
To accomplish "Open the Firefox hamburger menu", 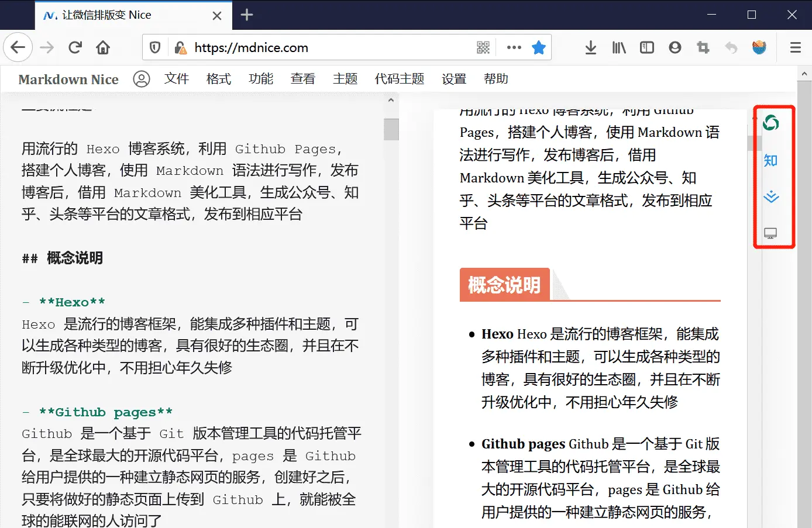I will click(795, 47).
